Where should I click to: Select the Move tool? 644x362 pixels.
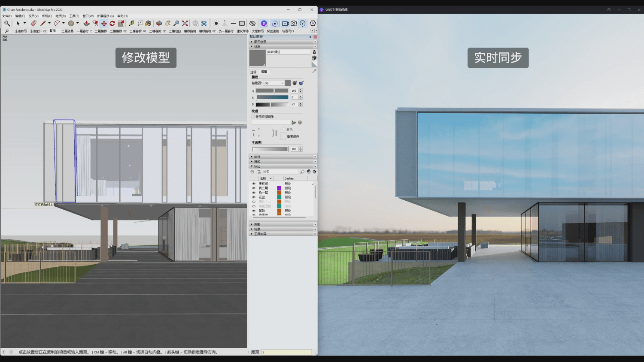coord(103,23)
